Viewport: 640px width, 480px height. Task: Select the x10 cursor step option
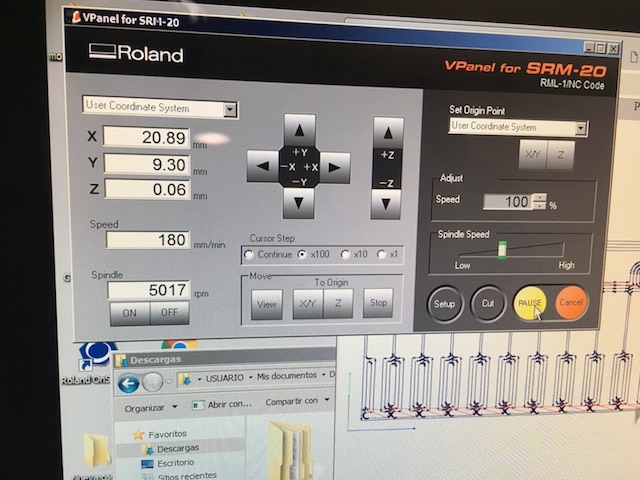[345, 255]
